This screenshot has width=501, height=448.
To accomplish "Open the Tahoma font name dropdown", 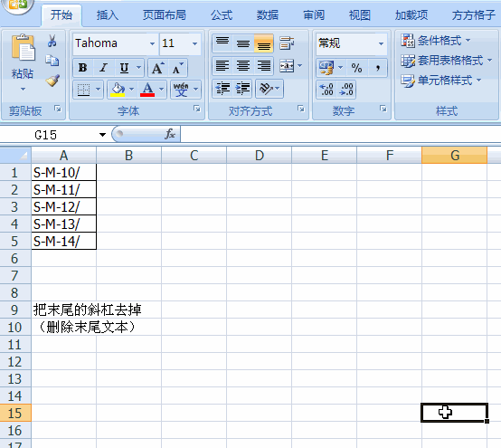I will click(152, 43).
